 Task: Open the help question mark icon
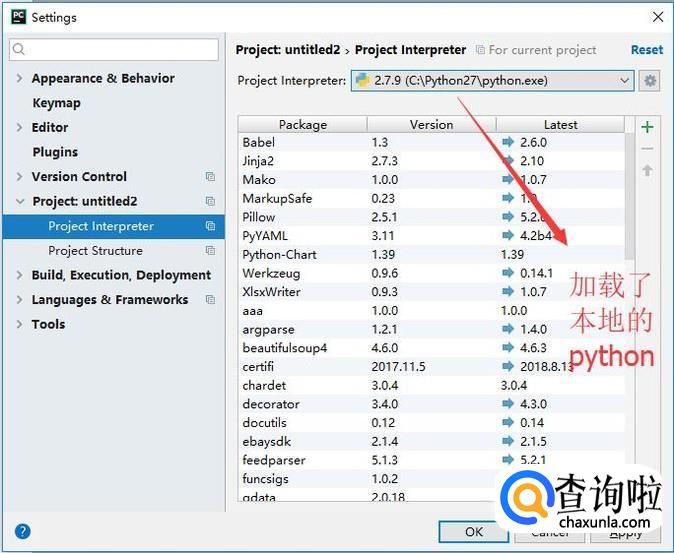pos(22,531)
